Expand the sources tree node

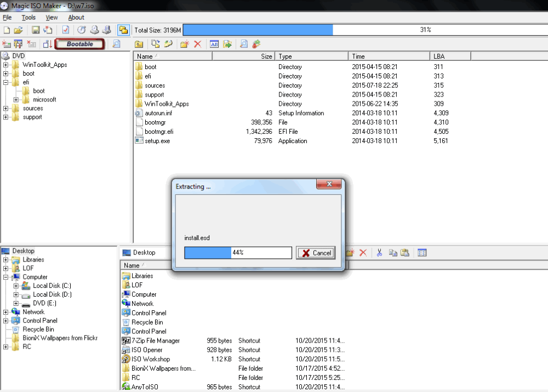click(x=5, y=109)
